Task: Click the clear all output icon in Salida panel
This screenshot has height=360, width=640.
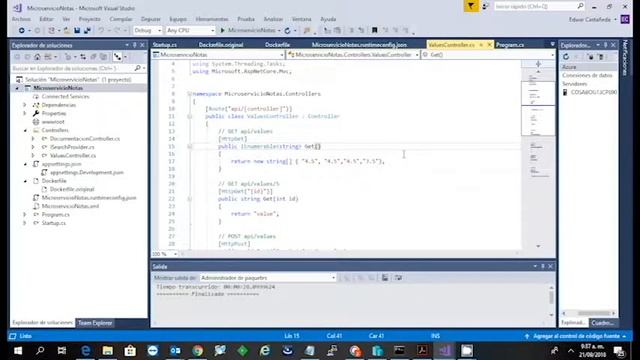Action: pyautogui.click(x=385, y=278)
